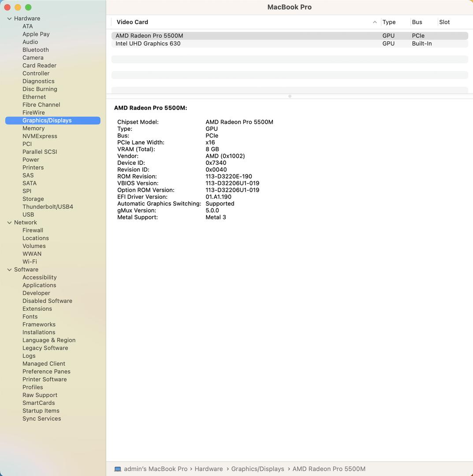473x476 pixels.
Task: Select Card Reader in the sidebar
Action: tap(40, 66)
